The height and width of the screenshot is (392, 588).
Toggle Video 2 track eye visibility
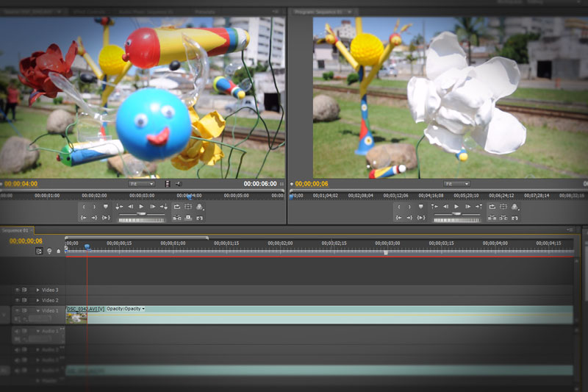pos(17,300)
